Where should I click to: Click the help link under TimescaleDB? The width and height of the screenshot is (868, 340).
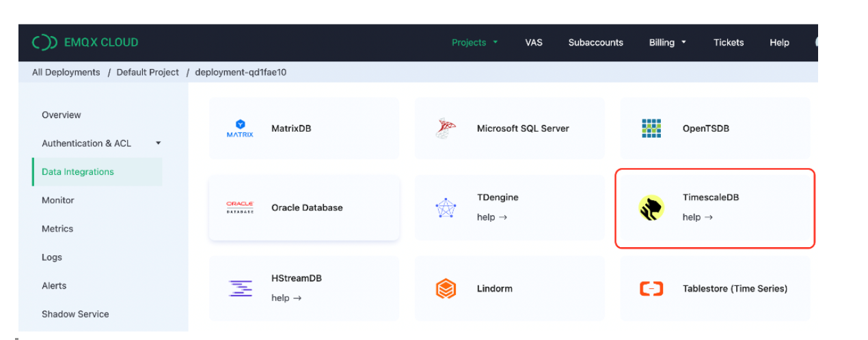click(x=697, y=217)
